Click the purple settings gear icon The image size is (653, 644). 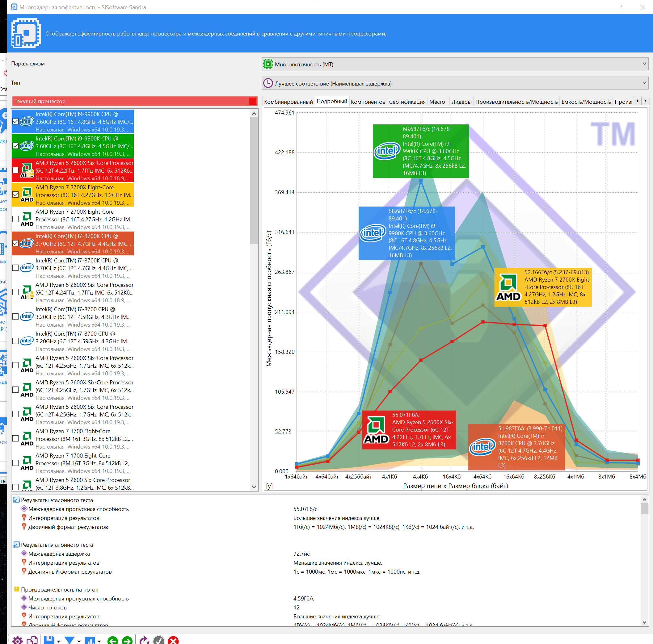pyautogui.click(x=18, y=640)
